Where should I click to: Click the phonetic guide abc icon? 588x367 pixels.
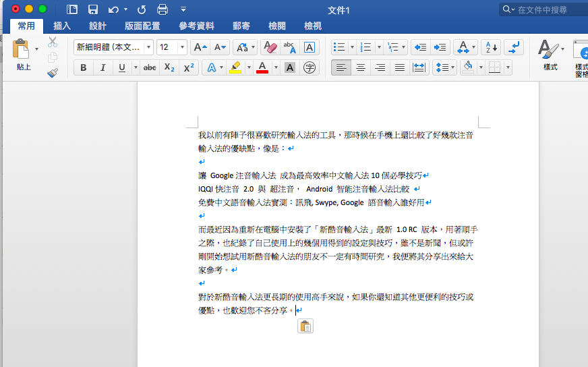289,47
